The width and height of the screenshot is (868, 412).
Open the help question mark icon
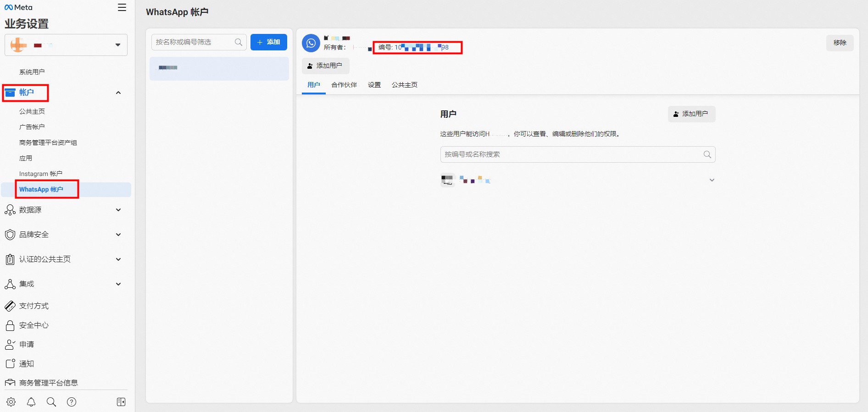click(x=72, y=402)
